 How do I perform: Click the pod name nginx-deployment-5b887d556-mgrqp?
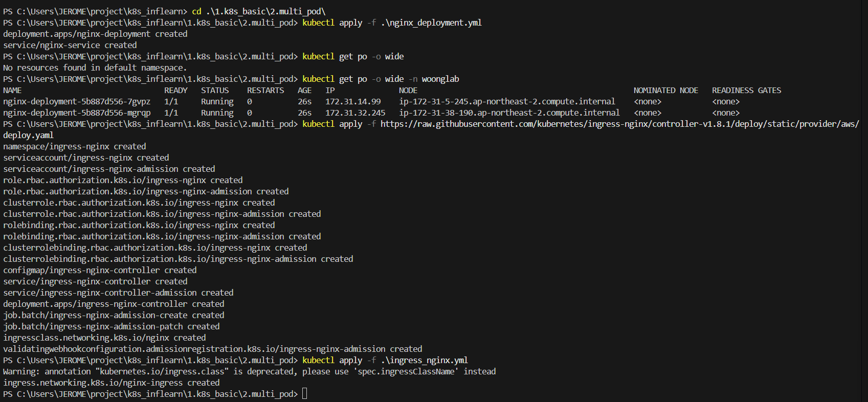tap(77, 113)
